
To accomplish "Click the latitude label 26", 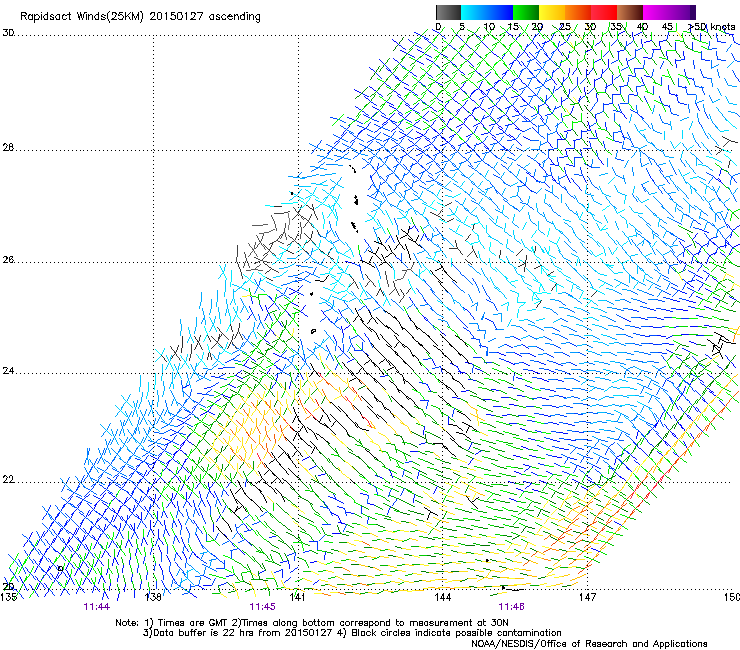I will [x=8, y=260].
